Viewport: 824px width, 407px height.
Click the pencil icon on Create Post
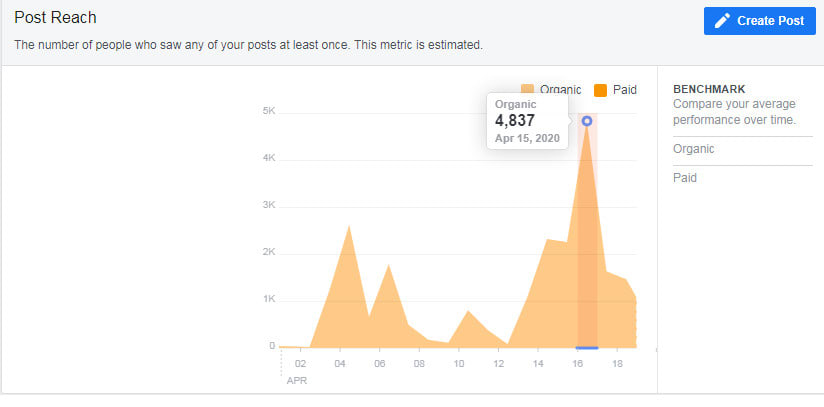pyautogui.click(x=722, y=20)
